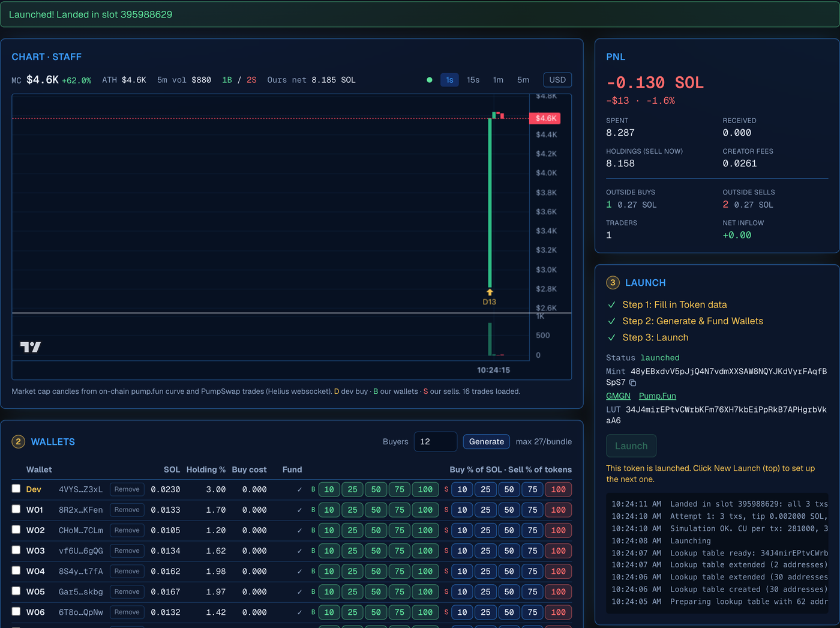Remove wallet W05
Viewport: 840px width, 628px height.
[x=127, y=591]
